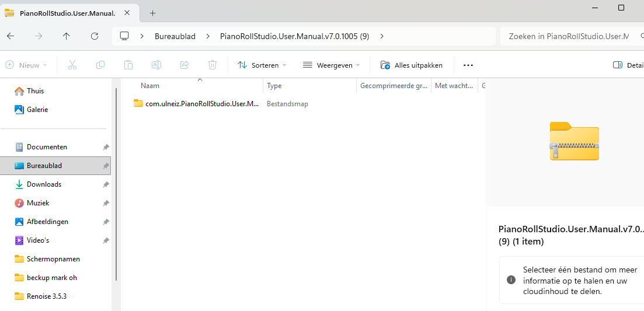The width and height of the screenshot is (644, 311).
Task: Navigate back to previous location
Action: pyautogui.click(x=11, y=36)
